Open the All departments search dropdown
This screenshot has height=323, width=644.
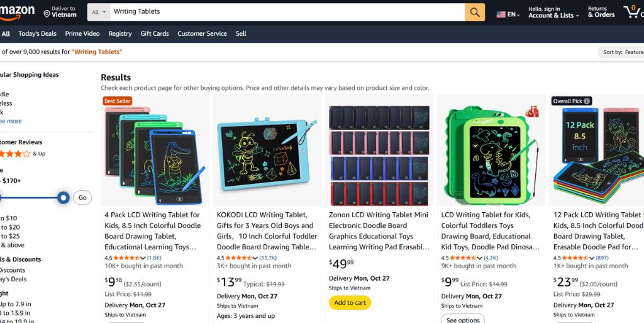click(x=99, y=13)
